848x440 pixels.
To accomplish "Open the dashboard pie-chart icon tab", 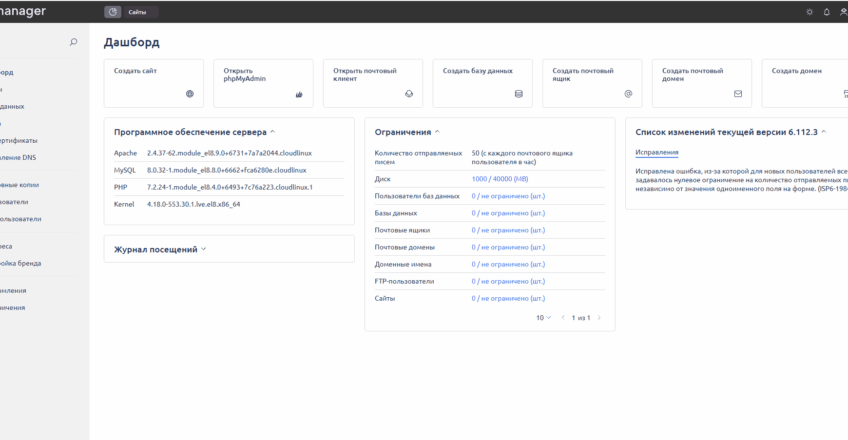I will 112,12.
